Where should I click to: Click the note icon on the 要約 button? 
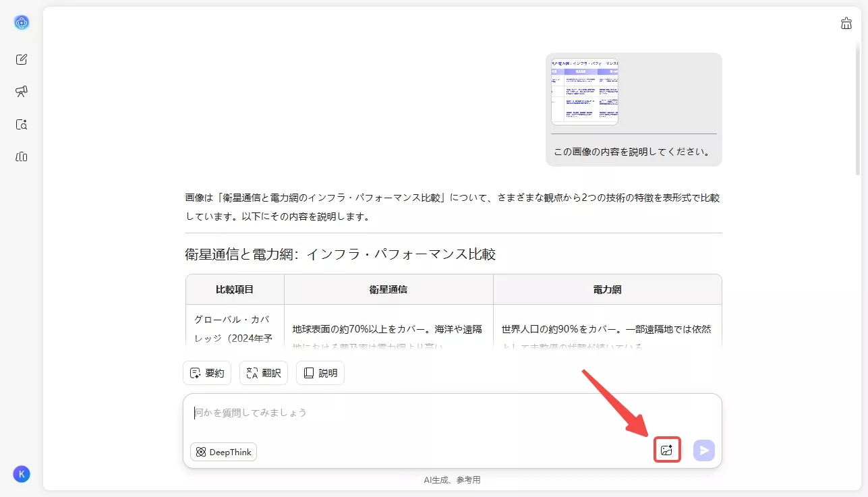point(196,372)
